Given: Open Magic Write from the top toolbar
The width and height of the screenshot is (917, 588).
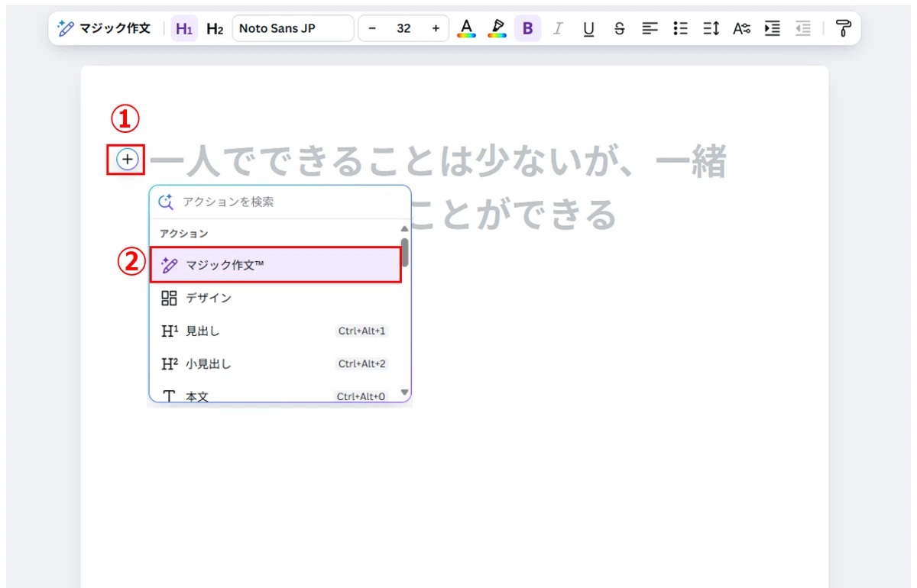Looking at the screenshot, I should coord(104,28).
